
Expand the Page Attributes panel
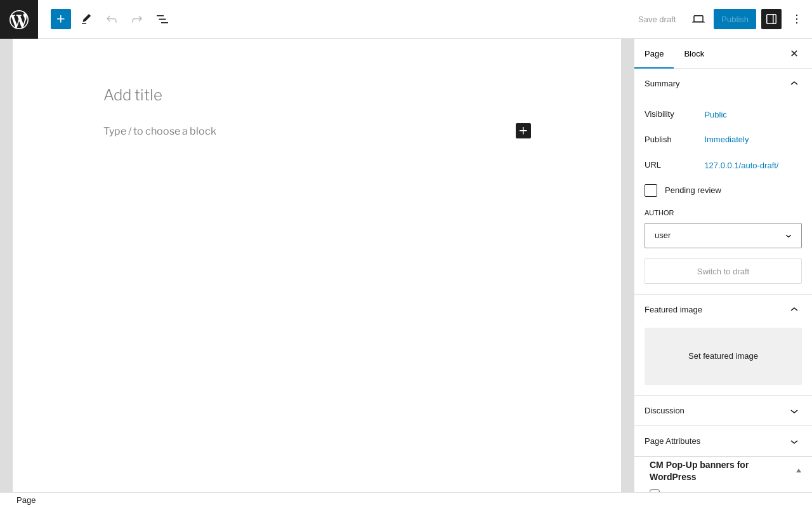click(723, 441)
